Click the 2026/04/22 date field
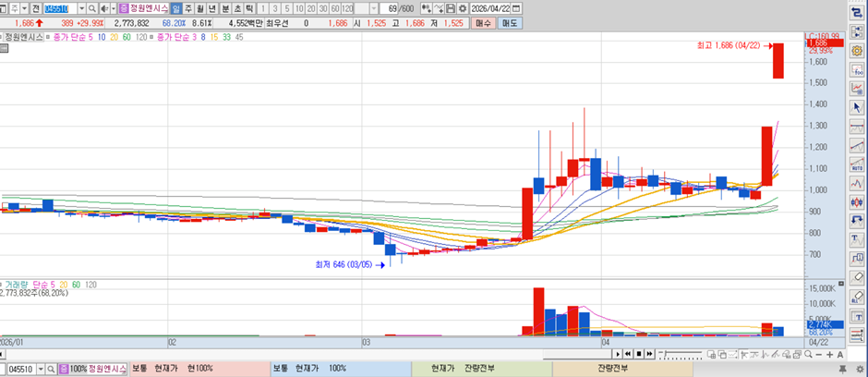This screenshot has width=868, height=377. tap(490, 9)
